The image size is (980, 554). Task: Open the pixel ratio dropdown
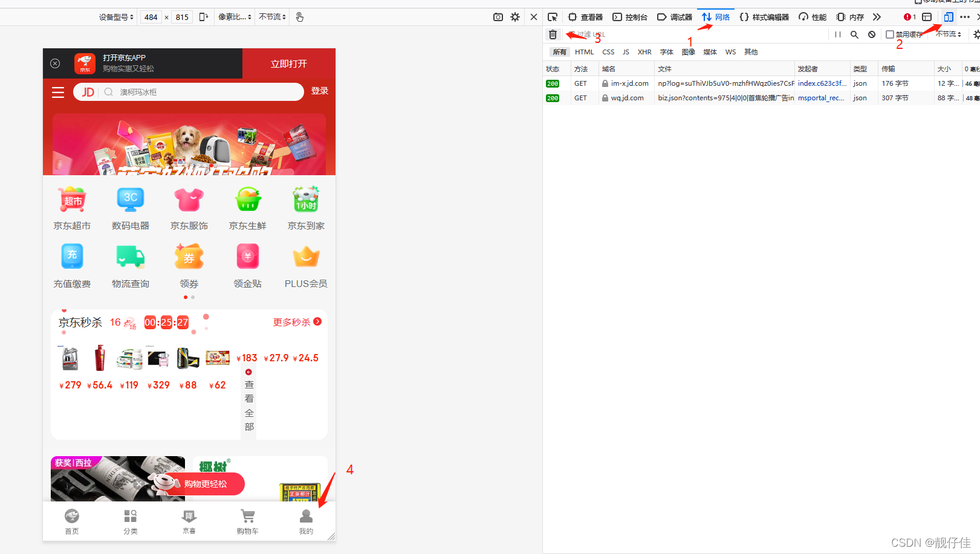pyautogui.click(x=235, y=17)
